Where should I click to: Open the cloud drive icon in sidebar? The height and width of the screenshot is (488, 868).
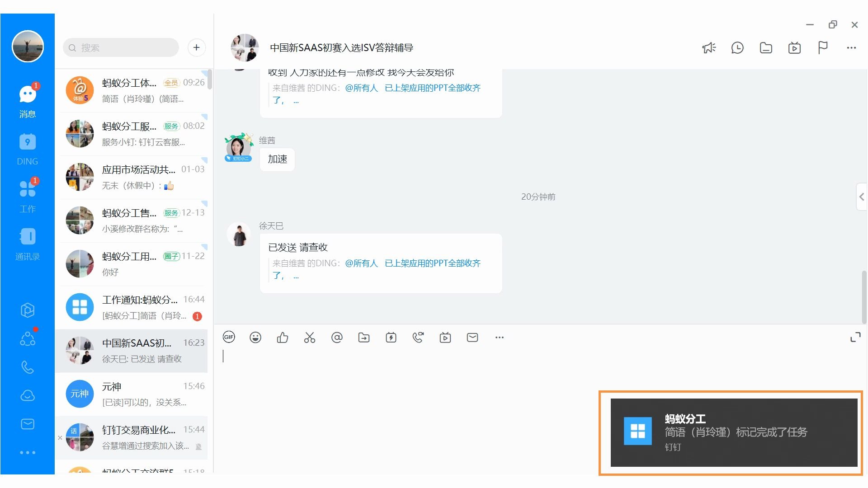pyautogui.click(x=28, y=396)
